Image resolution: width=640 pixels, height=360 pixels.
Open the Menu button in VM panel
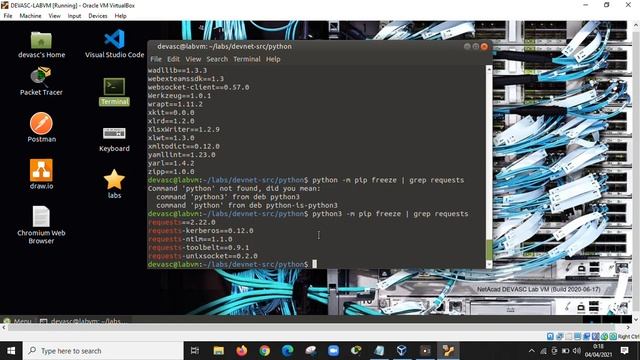[x=17, y=321]
